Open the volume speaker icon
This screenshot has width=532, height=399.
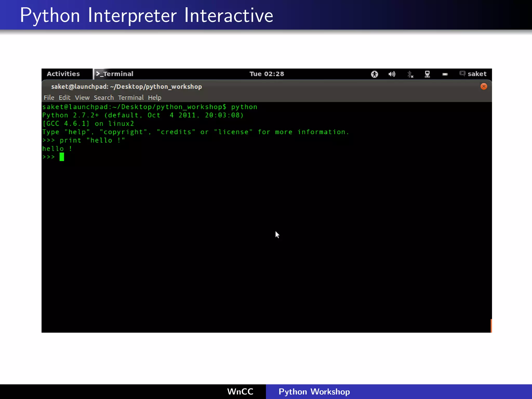pos(392,74)
